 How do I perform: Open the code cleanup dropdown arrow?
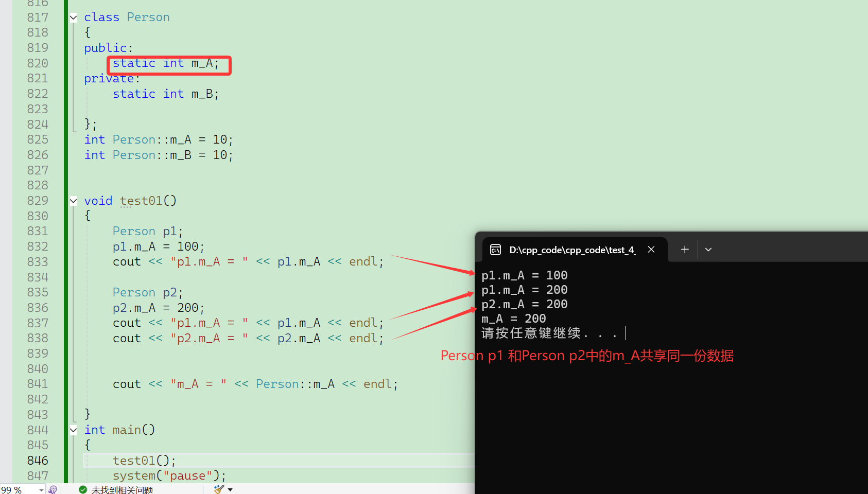point(230,489)
